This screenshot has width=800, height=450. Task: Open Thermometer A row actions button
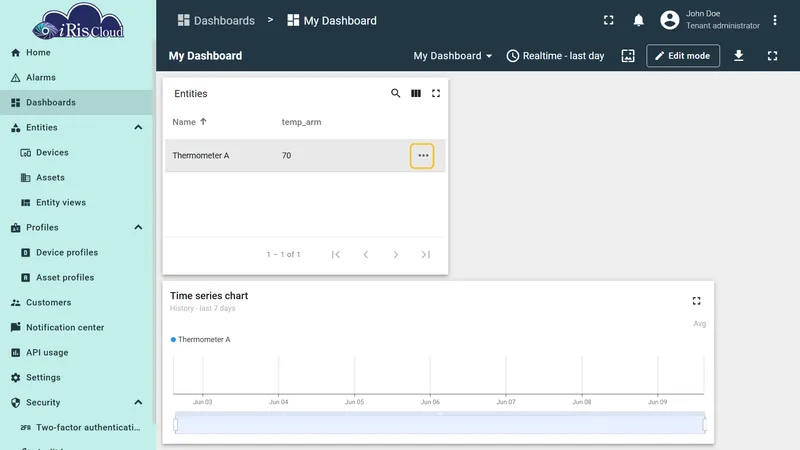422,156
